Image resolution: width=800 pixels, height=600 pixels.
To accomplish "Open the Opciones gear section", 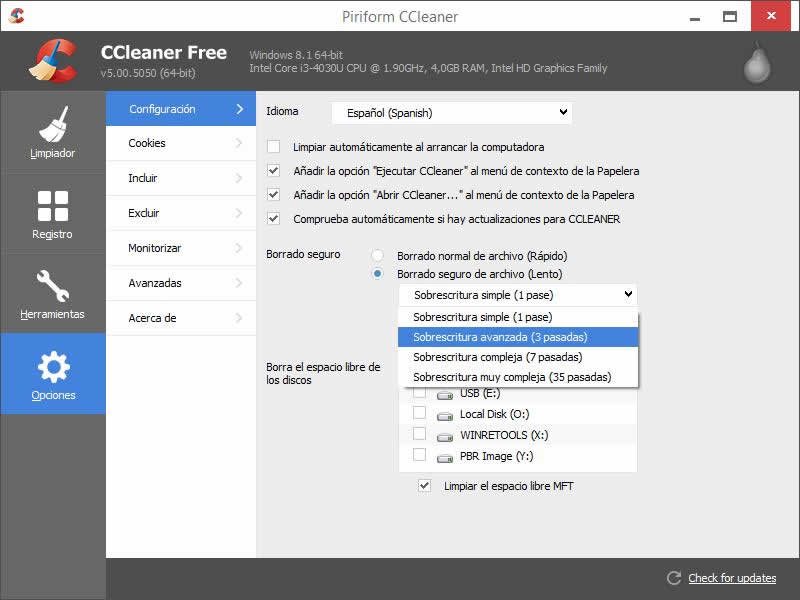I will point(53,373).
